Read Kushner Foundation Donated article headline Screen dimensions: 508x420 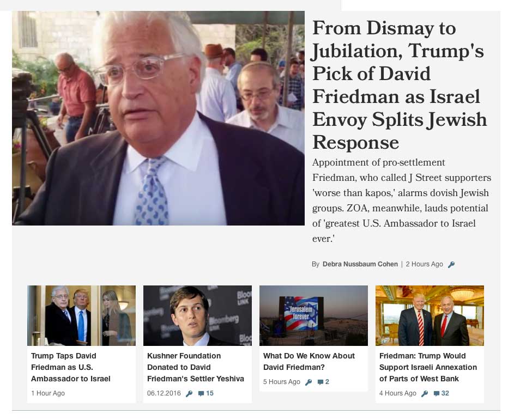pyautogui.click(x=195, y=367)
